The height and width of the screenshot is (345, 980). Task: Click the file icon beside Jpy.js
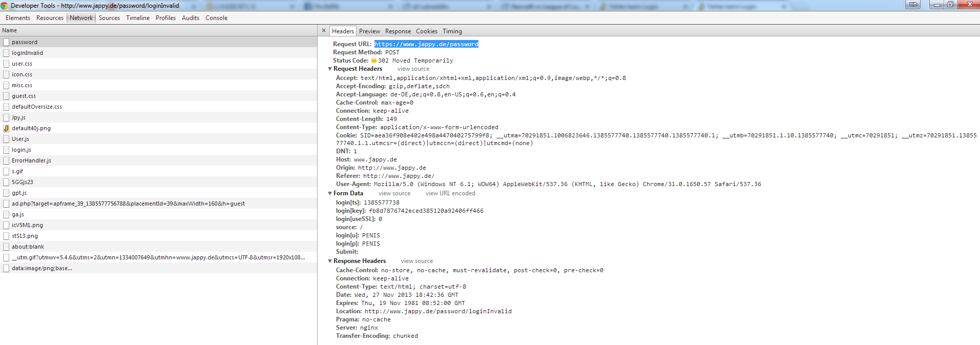point(6,117)
